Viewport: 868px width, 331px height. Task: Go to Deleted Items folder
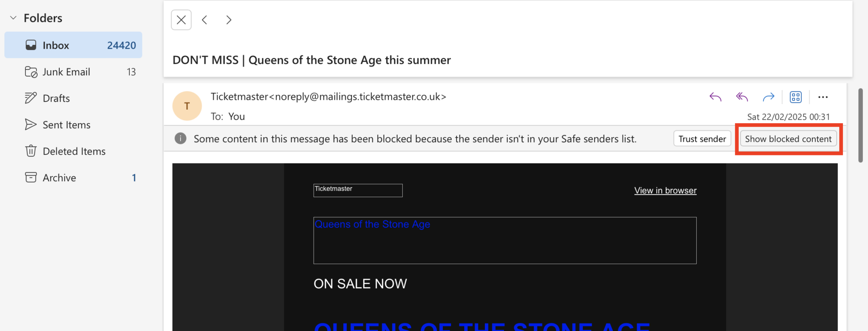pyautogui.click(x=74, y=151)
